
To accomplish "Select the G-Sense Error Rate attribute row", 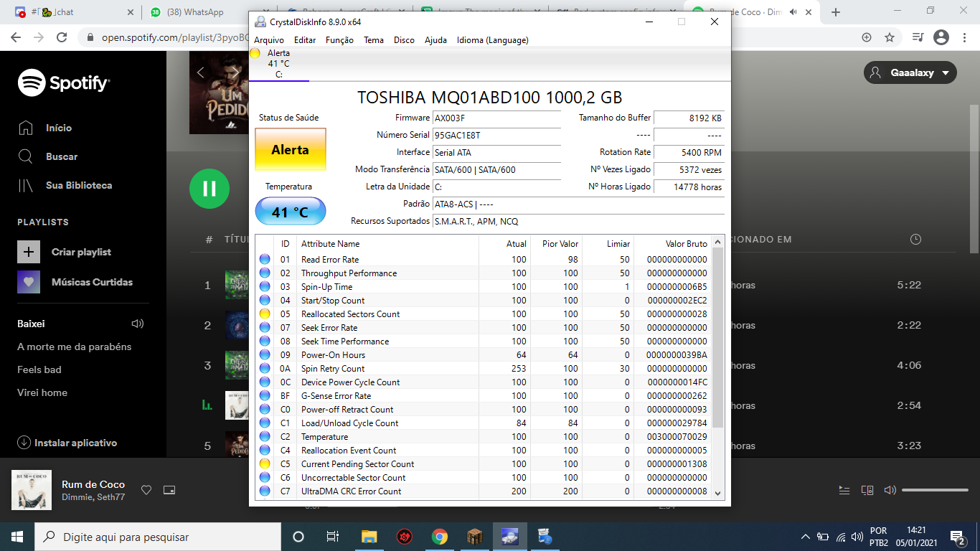I will tap(484, 395).
